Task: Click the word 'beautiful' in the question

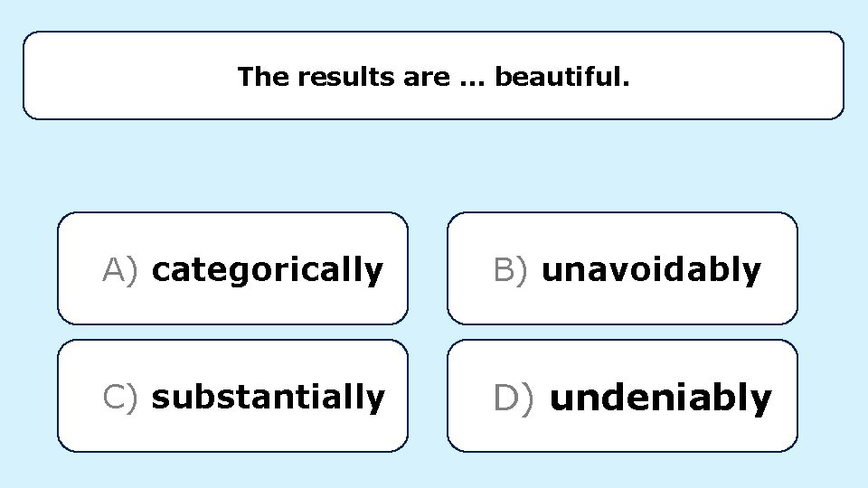Action: 557,76
